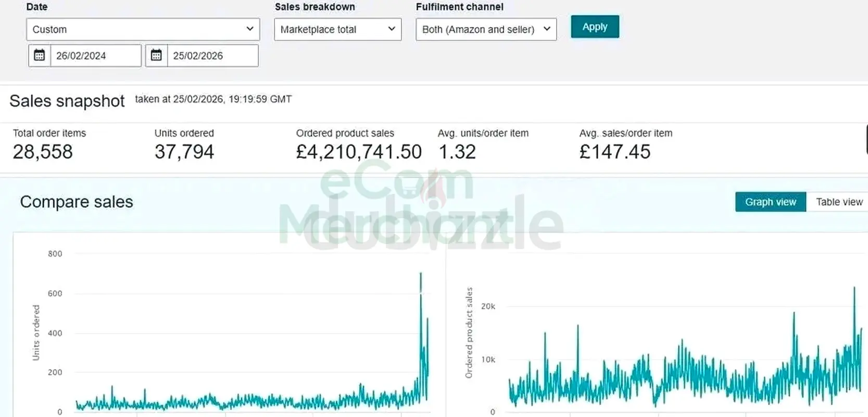The width and height of the screenshot is (868, 417).
Task: Click the Sales snapshot heading
Action: pyautogui.click(x=67, y=101)
